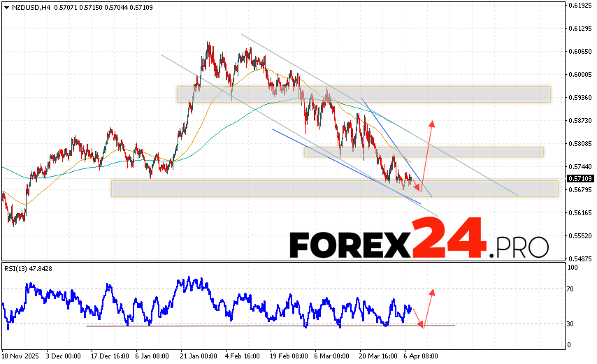597x364 pixels.
Task: Select the upper gray resistance zone
Action: [x=364, y=94]
